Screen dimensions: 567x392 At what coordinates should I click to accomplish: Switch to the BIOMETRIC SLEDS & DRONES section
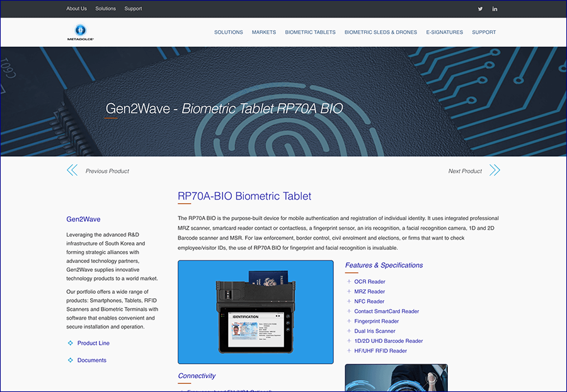pos(381,32)
